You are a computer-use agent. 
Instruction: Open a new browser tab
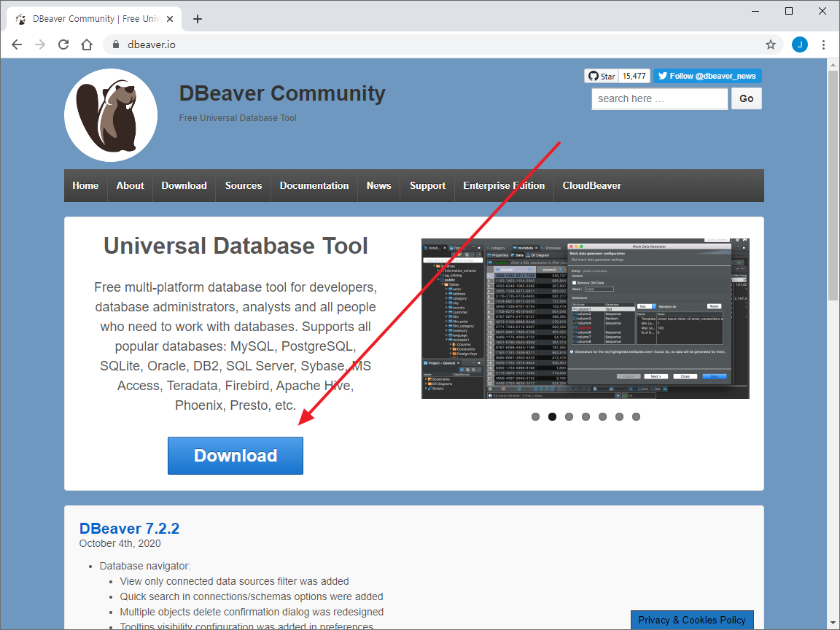(198, 19)
